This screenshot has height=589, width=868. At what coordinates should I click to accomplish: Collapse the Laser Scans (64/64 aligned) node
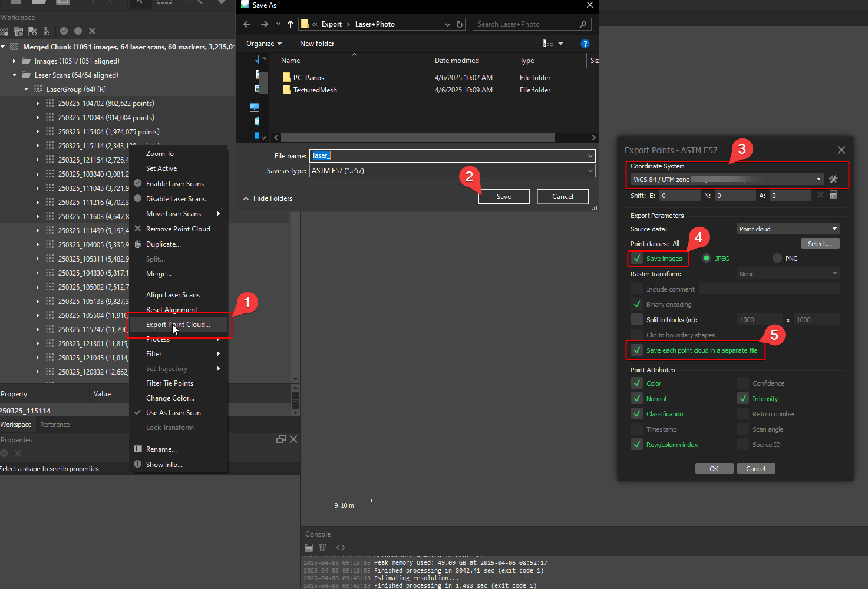coord(14,75)
